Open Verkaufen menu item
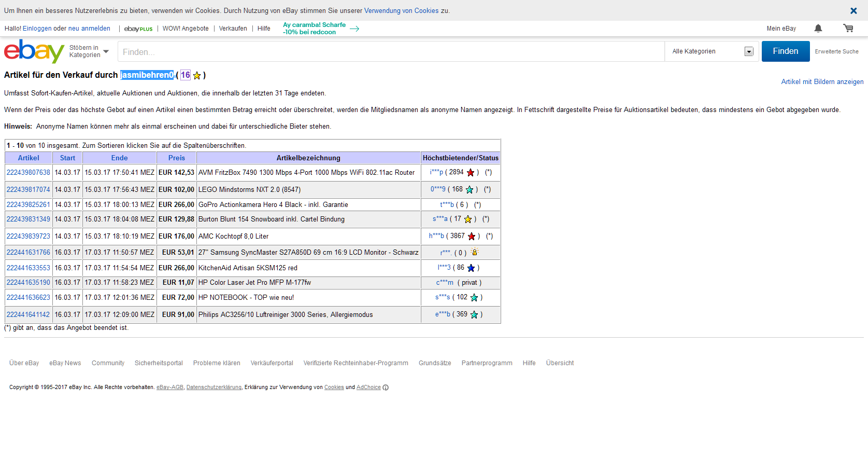The height and width of the screenshot is (471, 868). click(233, 29)
